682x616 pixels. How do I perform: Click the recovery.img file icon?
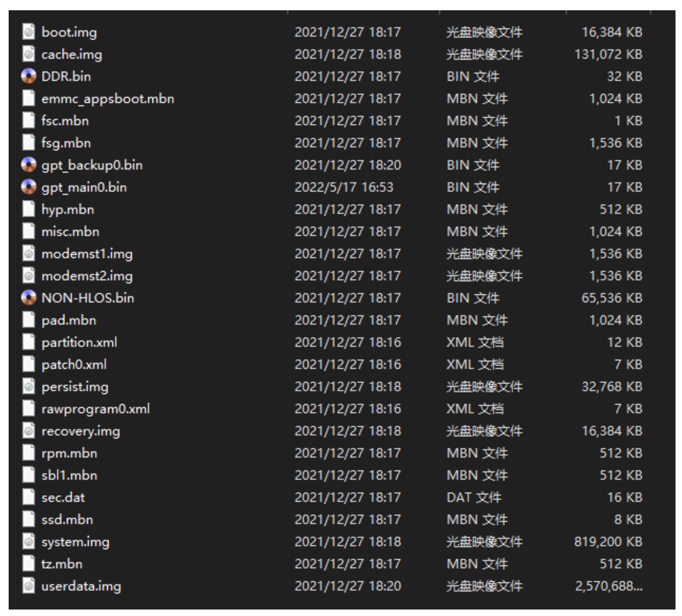pos(29,431)
